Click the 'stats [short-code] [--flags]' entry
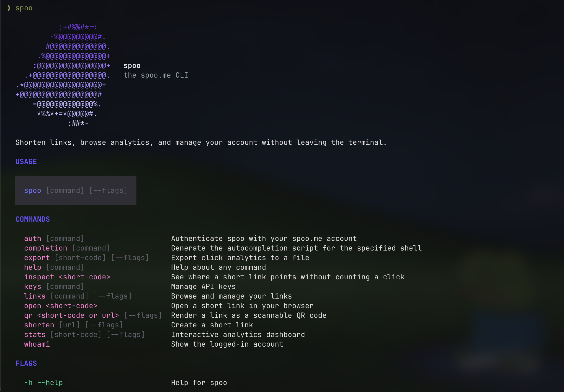 click(x=84, y=335)
